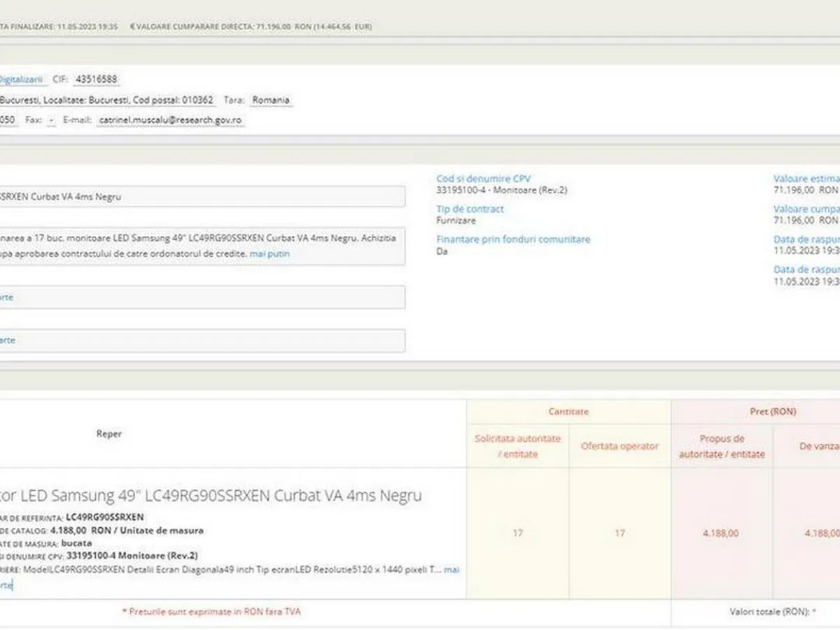Click Finantare prin fonduri comunitare label
840x630 pixels.
tap(513, 239)
